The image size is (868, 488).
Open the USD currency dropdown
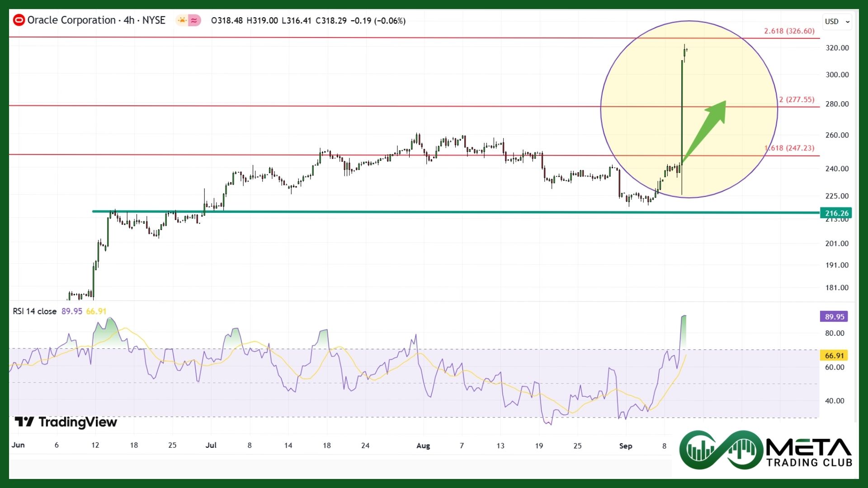[837, 21]
